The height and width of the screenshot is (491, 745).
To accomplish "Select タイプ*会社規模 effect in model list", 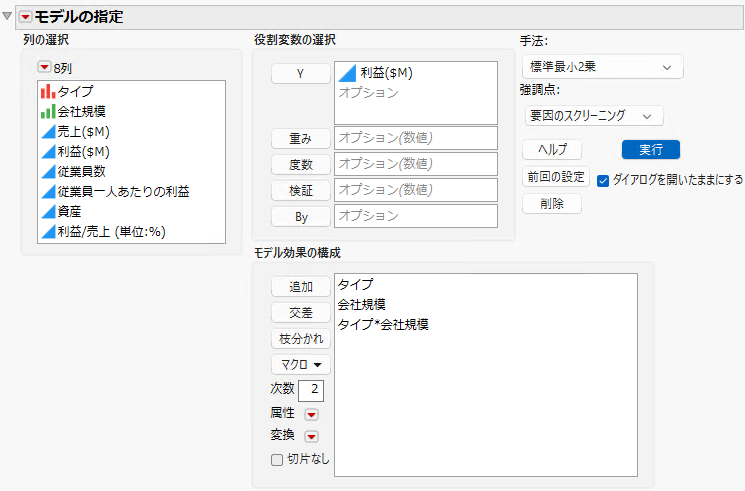I will pos(383,325).
